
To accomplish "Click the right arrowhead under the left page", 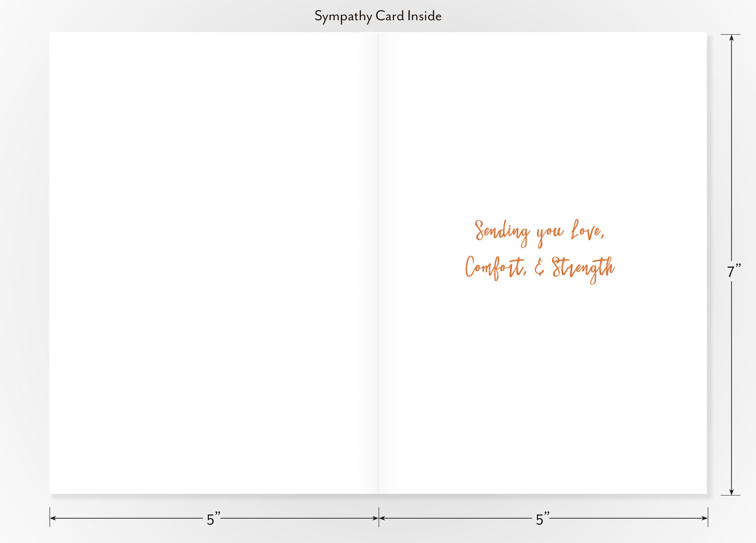I will tap(375, 517).
